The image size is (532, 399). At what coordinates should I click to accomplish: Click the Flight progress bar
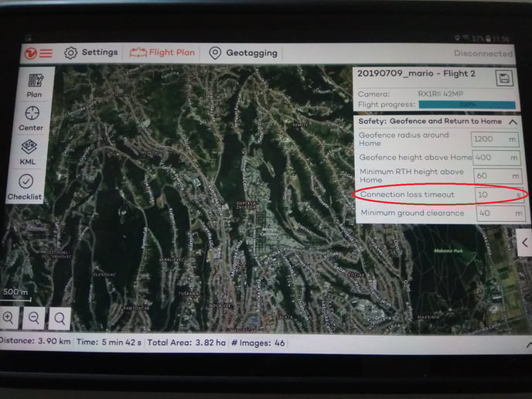pyautogui.click(x=467, y=104)
